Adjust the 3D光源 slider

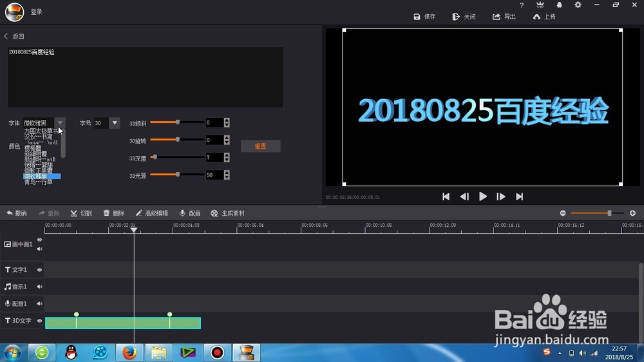point(178,175)
